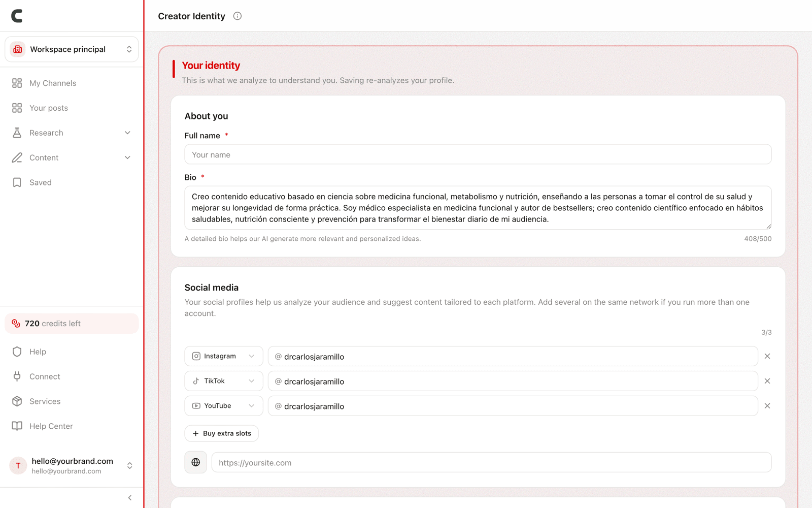The image size is (812, 508).
Task: Open the YouTube platform dropdown
Action: point(224,406)
